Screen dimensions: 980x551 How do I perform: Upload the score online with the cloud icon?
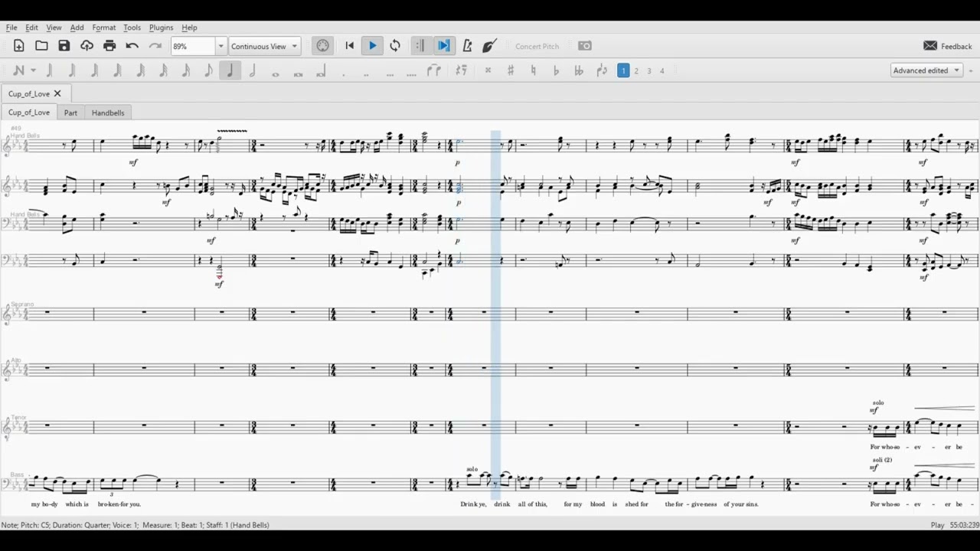[x=87, y=46]
